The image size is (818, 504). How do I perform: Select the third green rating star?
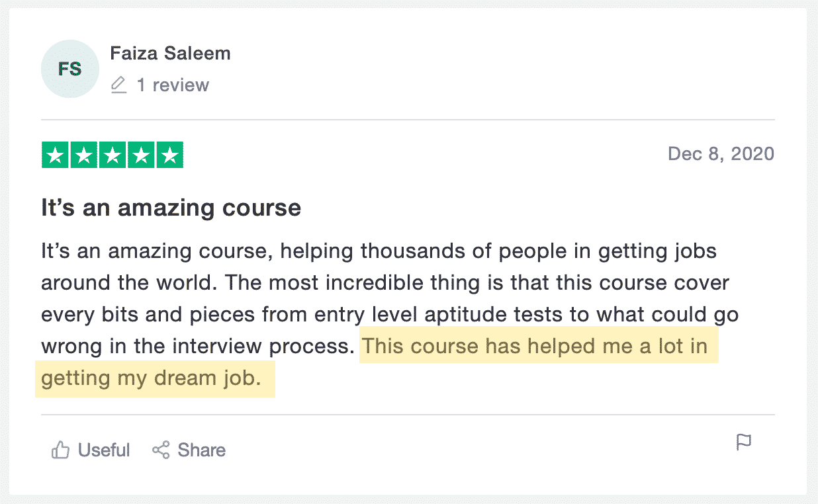pos(113,155)
